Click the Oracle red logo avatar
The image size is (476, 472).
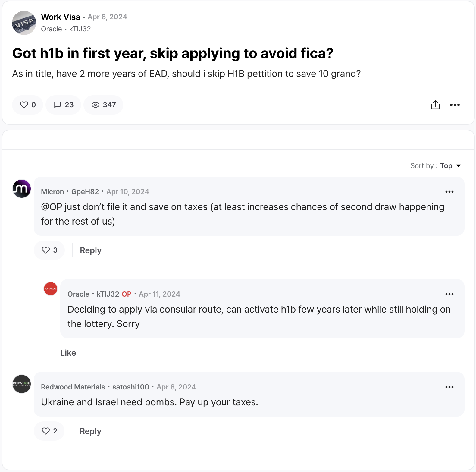pos(51,289)
